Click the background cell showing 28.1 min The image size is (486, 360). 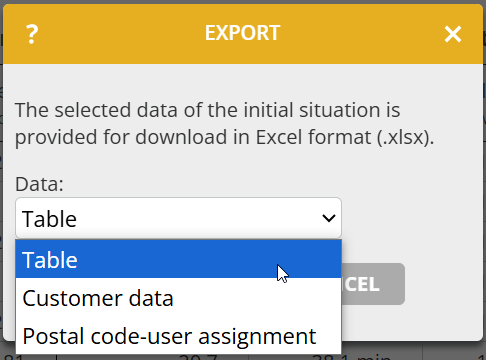coord(352,357)
